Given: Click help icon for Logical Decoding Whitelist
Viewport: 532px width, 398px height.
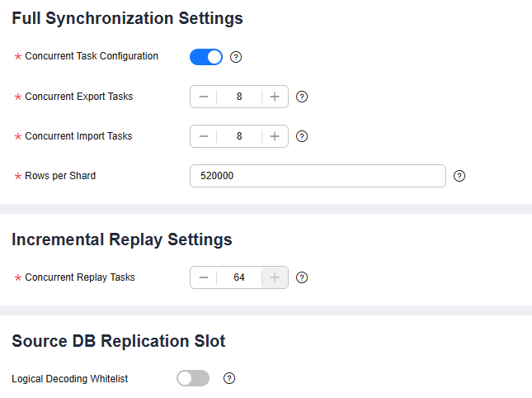Looking at the screenshot, I should click(x=229, y=378).
